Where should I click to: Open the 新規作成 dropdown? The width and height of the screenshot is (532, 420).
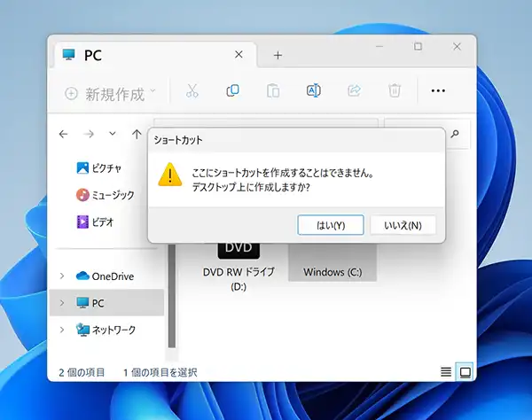[x=110, y=94]
